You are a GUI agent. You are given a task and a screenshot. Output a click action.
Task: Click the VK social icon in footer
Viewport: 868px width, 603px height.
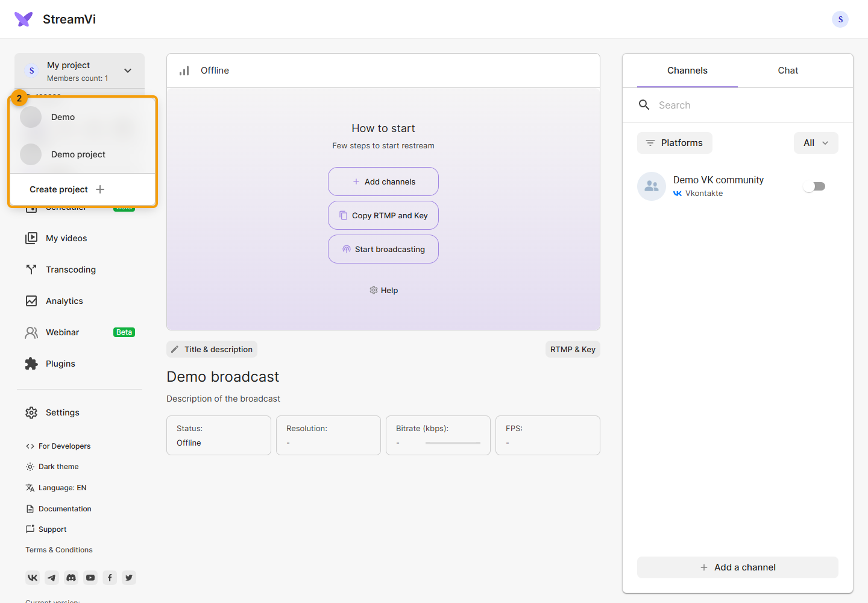click(33, 578)
